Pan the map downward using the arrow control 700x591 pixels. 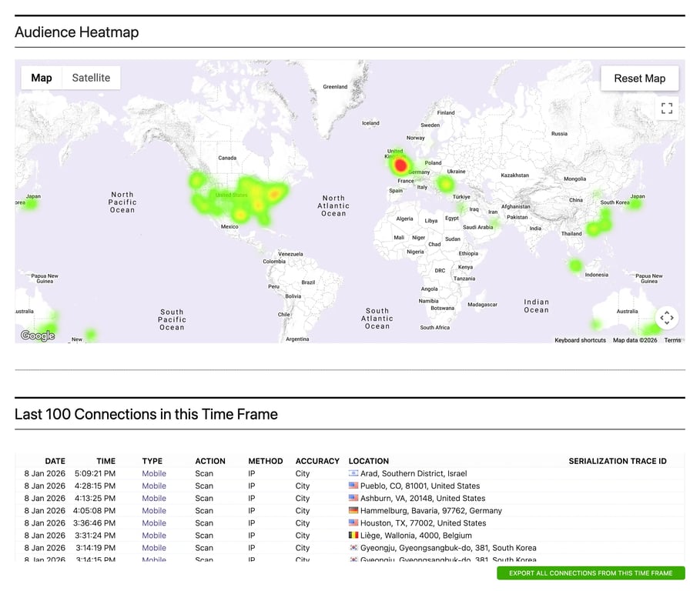point(667,324)
